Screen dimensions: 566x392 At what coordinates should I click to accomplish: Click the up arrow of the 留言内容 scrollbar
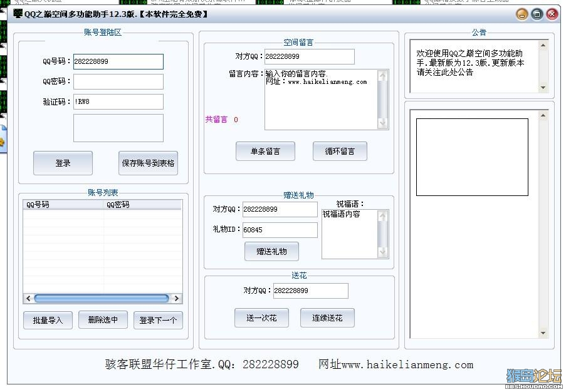382,76
